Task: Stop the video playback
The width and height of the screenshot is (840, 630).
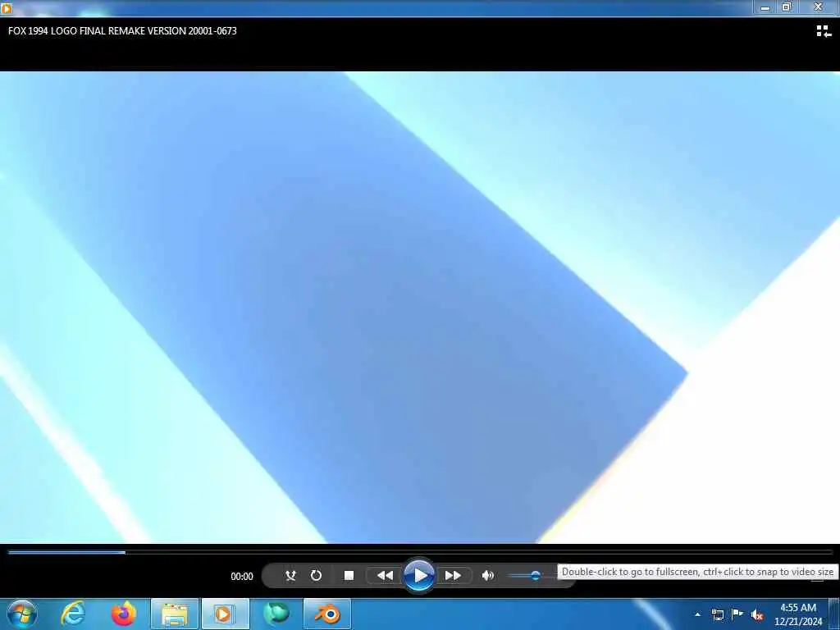Action: click(349, 575)
